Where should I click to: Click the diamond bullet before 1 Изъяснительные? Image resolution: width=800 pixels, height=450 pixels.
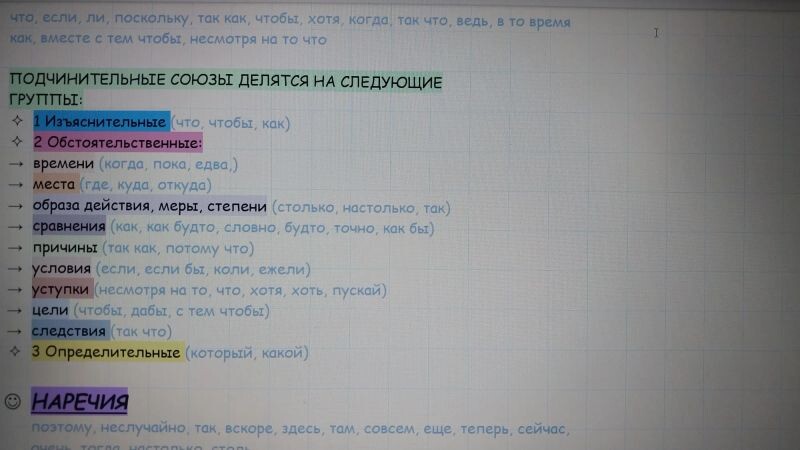click(16, 122)
